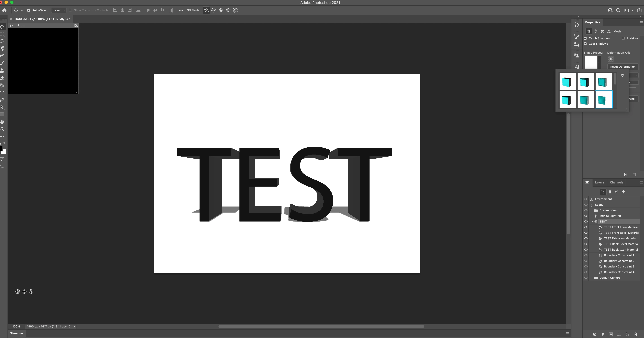Click the Scale 3D object mode icon
The image size is (644, 338).
click(236, 10)
